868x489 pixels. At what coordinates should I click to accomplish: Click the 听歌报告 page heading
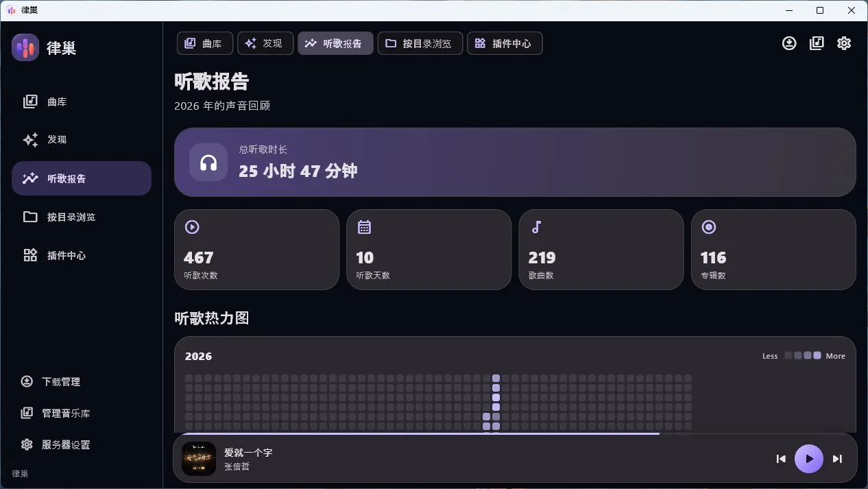click(x=211, y=82)
